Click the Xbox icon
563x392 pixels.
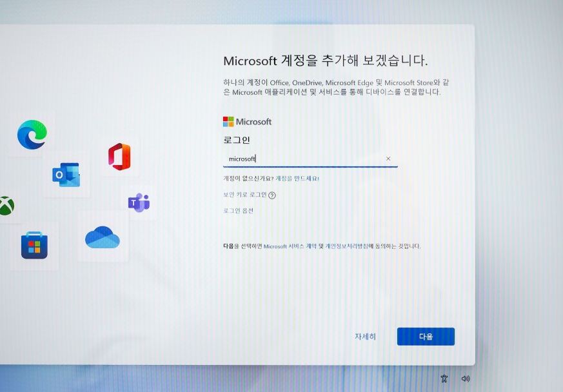click(x=6, y=206)
